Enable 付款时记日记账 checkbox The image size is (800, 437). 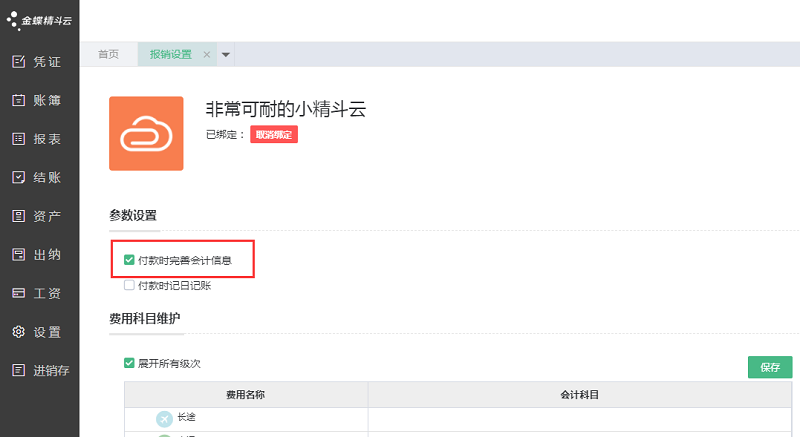pyautogui.click(x=129, y=285)
